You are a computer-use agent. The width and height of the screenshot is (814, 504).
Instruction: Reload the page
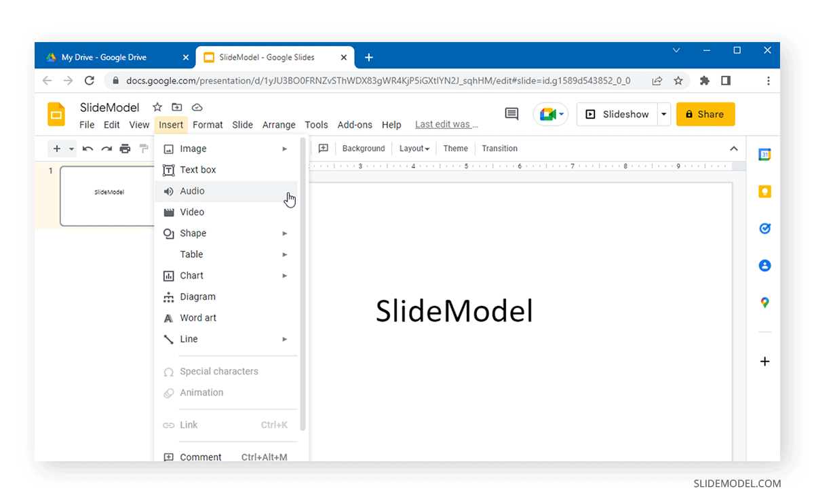click(89, 81)
